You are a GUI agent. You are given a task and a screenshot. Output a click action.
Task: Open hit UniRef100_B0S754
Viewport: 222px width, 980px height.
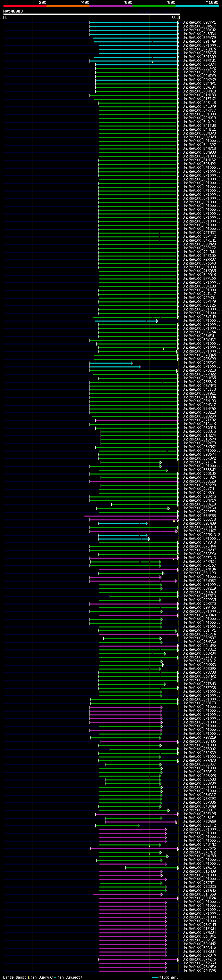click(199, 332)
